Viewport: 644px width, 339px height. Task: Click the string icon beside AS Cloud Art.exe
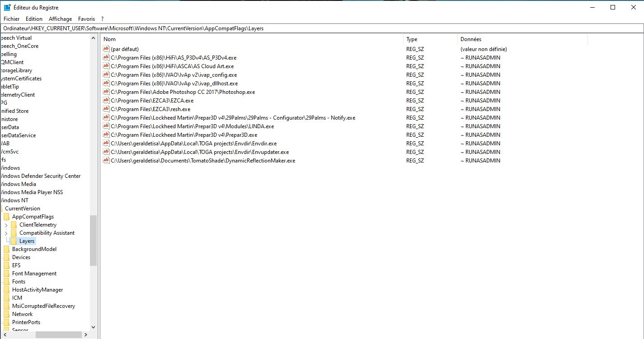tap(106, 66)
